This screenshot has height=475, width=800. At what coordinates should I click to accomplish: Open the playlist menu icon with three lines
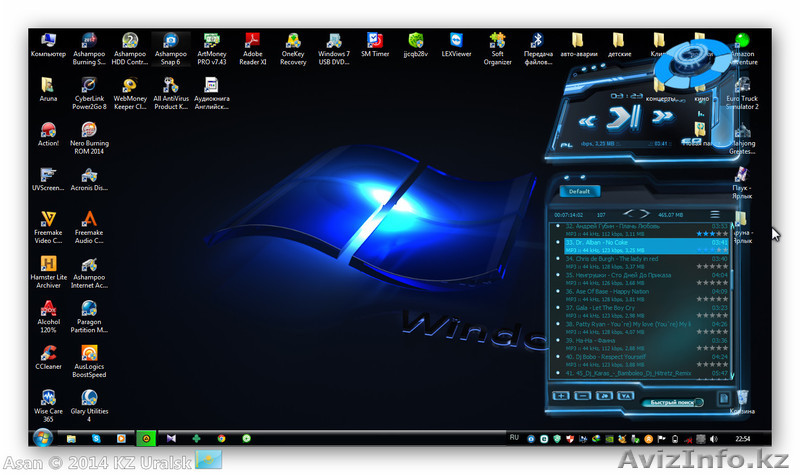714,214
